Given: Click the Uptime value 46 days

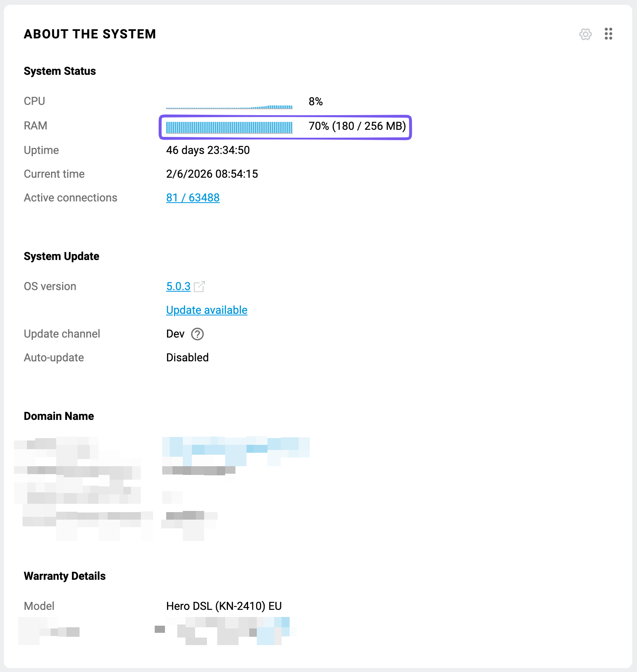Looking at the screenshot, I should point(208,150).
